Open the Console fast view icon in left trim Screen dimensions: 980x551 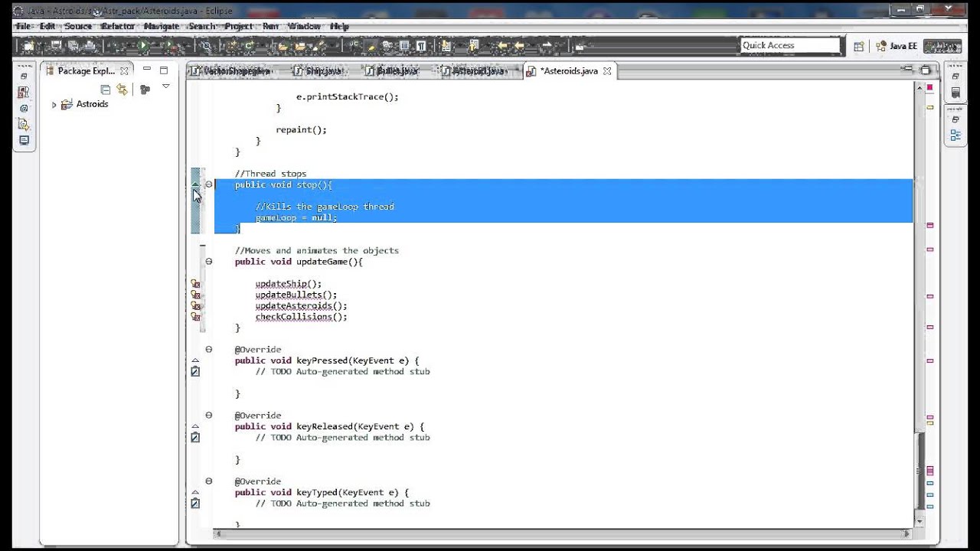click(24, 140)
